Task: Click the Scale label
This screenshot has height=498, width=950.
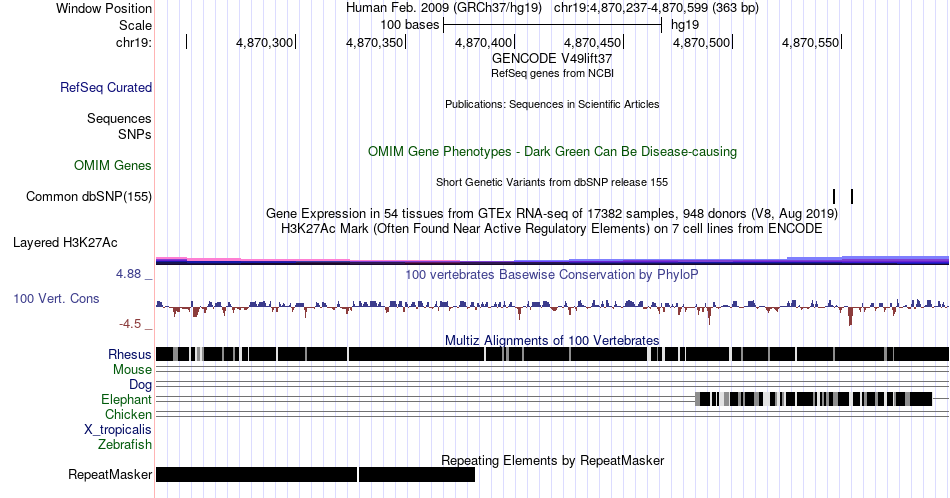Action: pos(136,25)
